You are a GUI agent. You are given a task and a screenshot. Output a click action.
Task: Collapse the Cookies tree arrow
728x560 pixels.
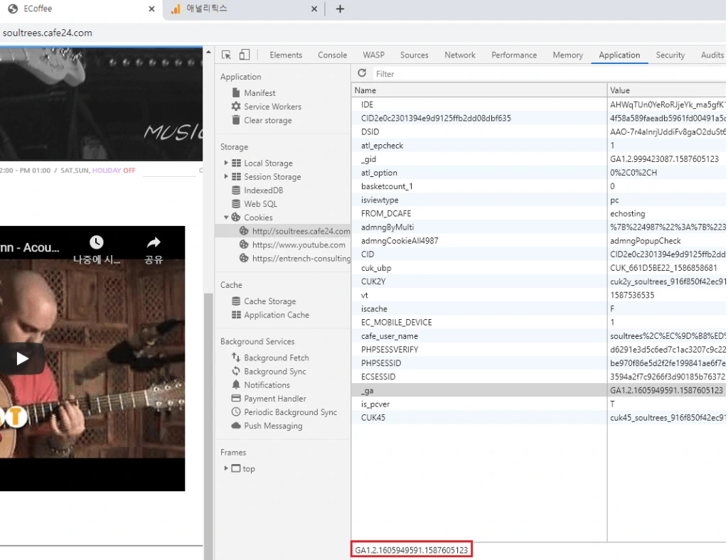pyautogui.click(x=225, y=217)
